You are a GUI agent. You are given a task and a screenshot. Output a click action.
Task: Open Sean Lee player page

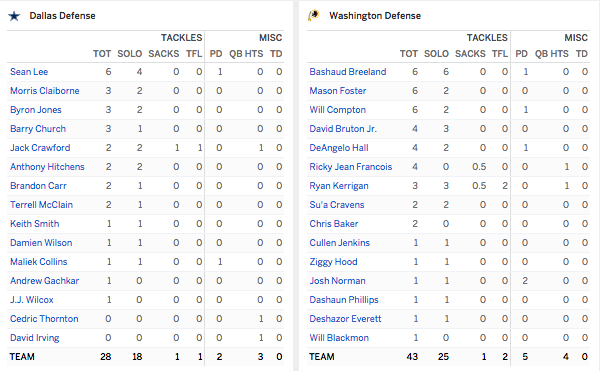[29, 72]
